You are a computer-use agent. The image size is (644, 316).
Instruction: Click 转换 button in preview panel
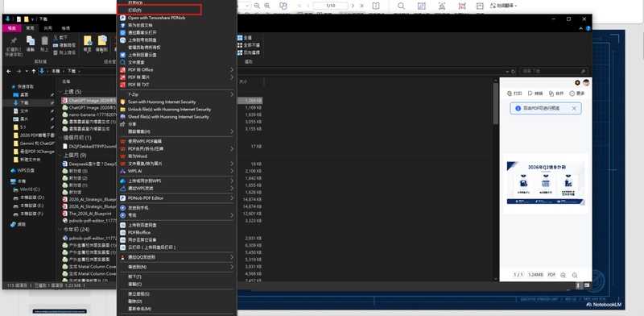point(535,94)
